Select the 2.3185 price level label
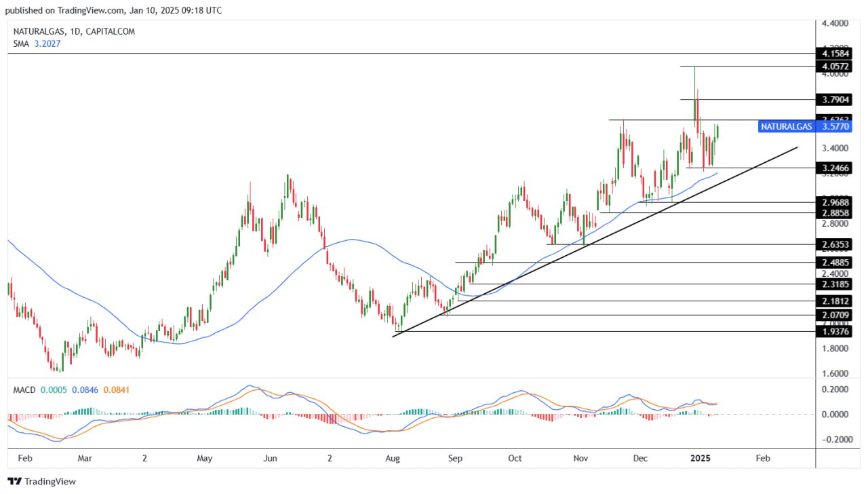The height and width of the screenshot is (494, 868). pos(835,284)
